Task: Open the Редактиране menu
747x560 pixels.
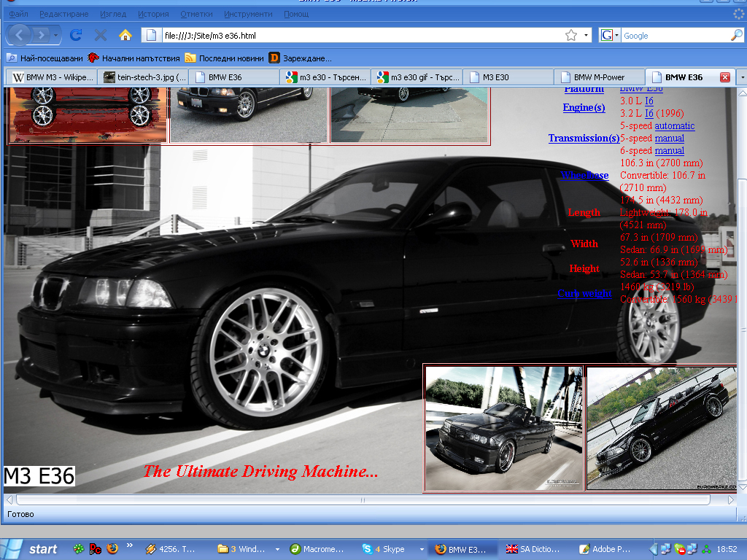Action: tap(64, 14)
